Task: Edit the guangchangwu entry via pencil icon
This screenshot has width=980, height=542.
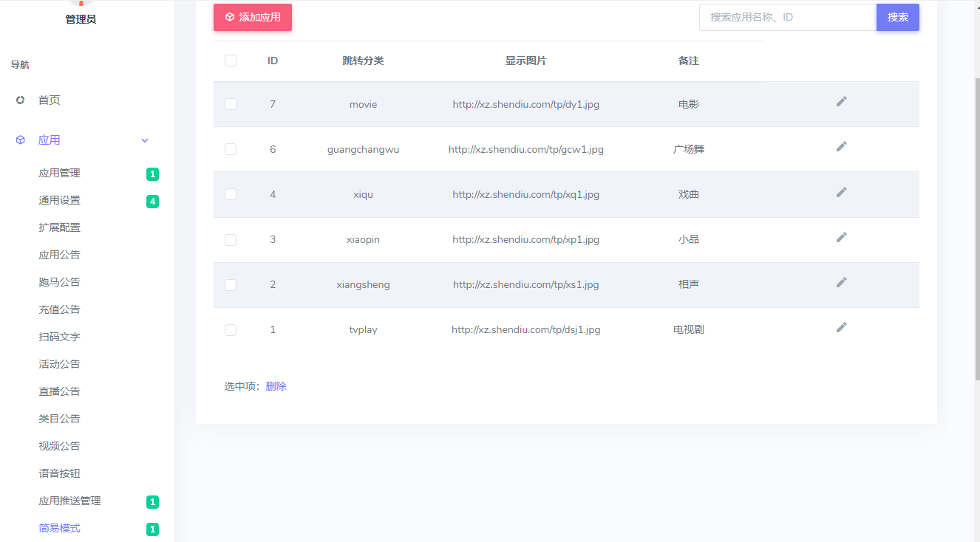Action: [x=841, y=147]
